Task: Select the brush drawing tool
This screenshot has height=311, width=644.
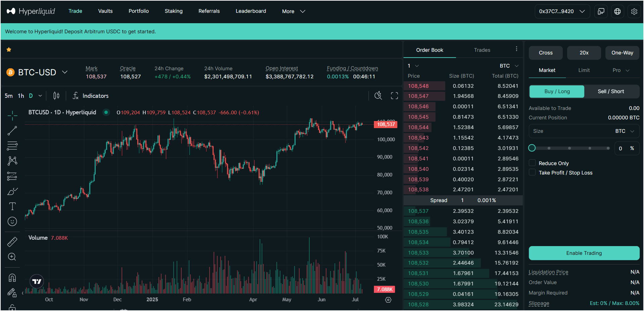Action: click(x=12, y=191)
